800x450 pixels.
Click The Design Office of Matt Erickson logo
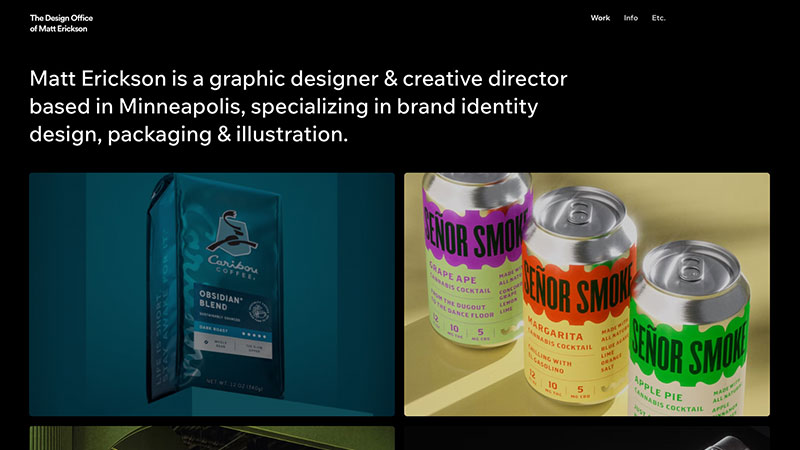coord(59,23)
